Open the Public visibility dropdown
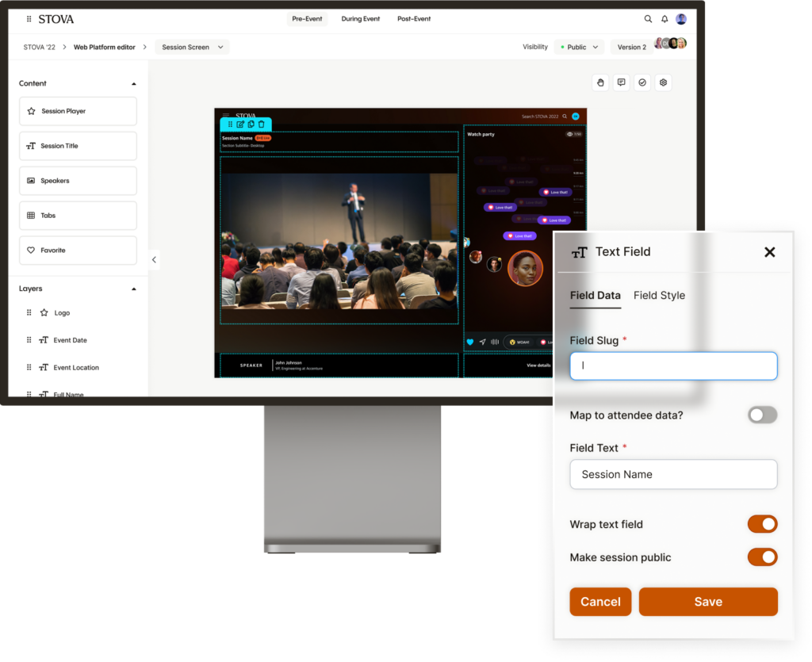 [x=579, y=47]
